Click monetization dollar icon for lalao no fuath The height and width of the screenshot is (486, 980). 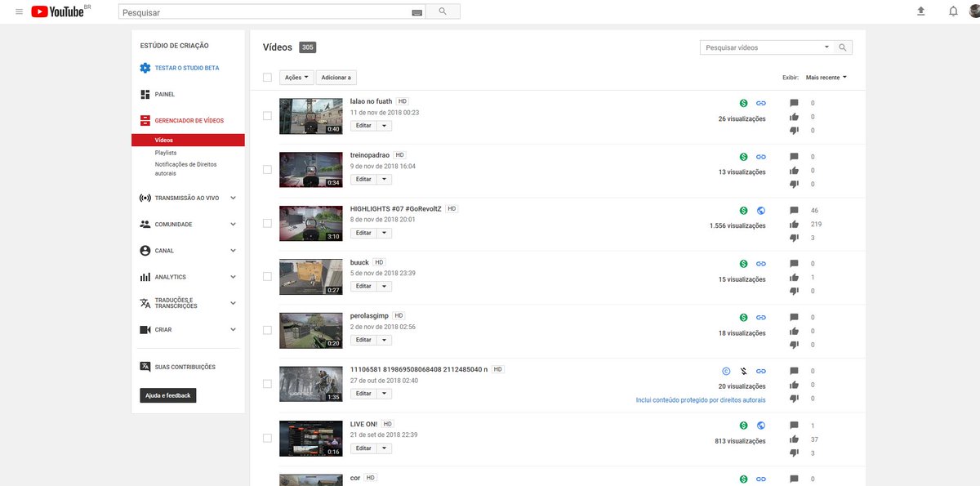[x=743, y=103]
